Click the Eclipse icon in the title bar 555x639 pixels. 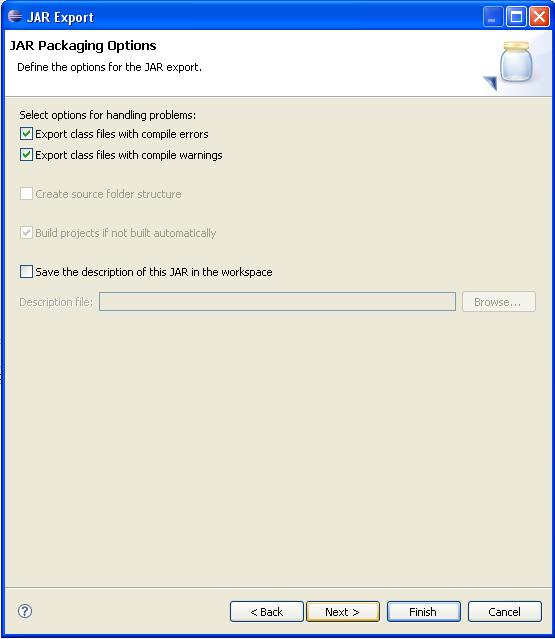coord(15,16)
